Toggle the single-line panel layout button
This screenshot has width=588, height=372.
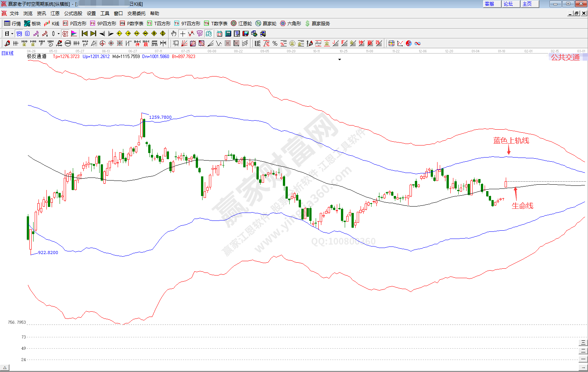(583, 359)
